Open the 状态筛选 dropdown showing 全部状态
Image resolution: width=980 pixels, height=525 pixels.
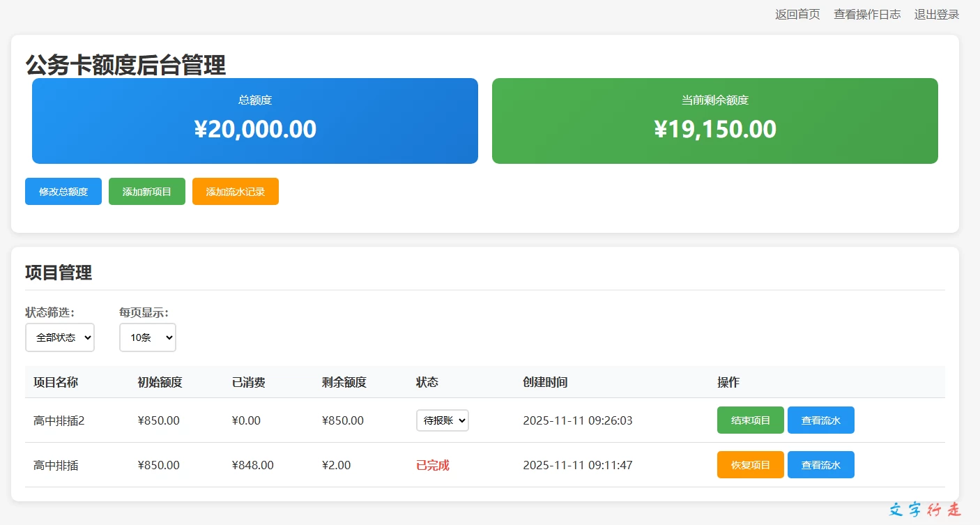click(60, 337)
